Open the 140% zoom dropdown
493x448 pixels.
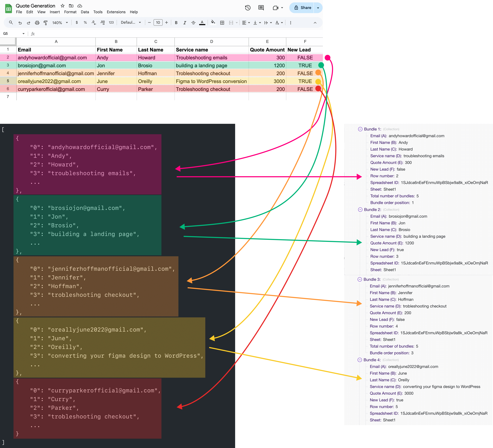(60, 23)
